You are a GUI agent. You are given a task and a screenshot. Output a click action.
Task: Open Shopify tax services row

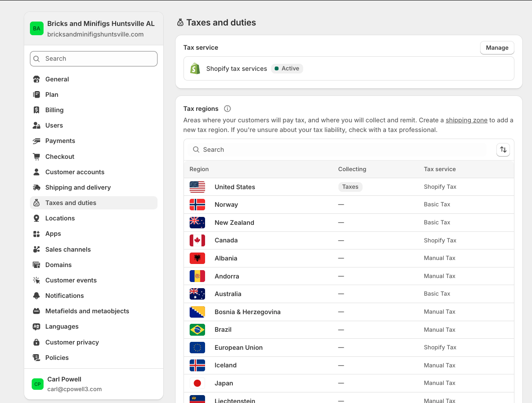point(349,69)
